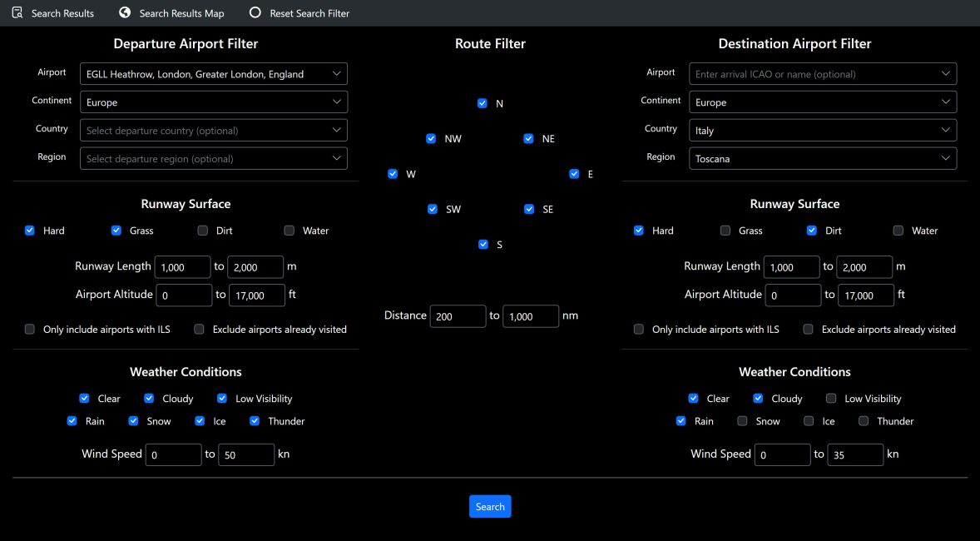The image size is (980, 541).
Task: Uncheck the N route direction checkbox
Action: click(x=482, y=103)
